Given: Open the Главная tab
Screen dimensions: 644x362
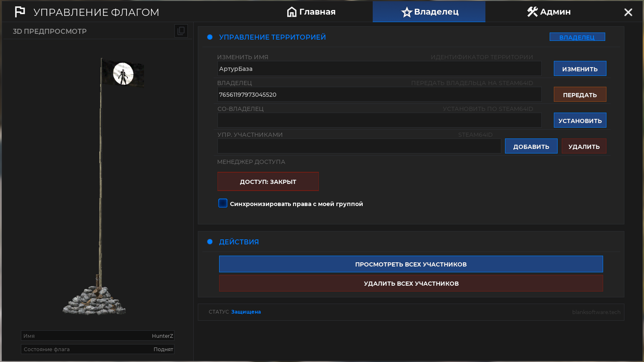Looking at the screenshot, I should pyautogui.click(x=311, y=12).
